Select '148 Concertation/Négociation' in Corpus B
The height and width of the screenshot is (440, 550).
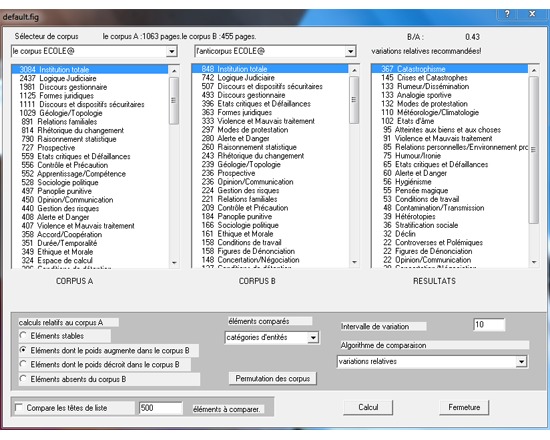click(x=270, y=260)
